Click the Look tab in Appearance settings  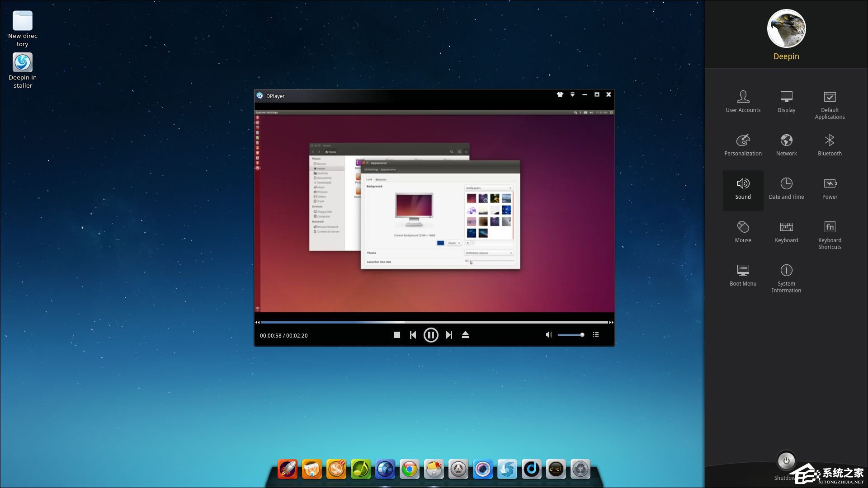tap(369, 180)
